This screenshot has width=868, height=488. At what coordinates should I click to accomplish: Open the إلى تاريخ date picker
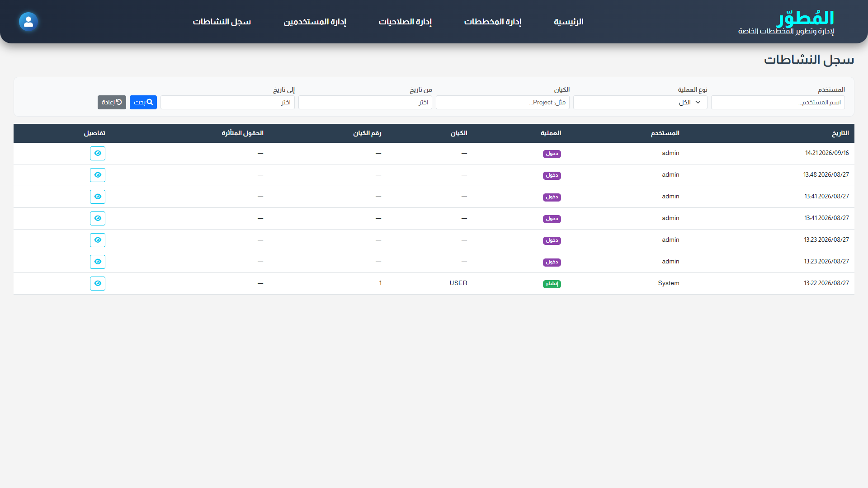click(x=227, y=102)
